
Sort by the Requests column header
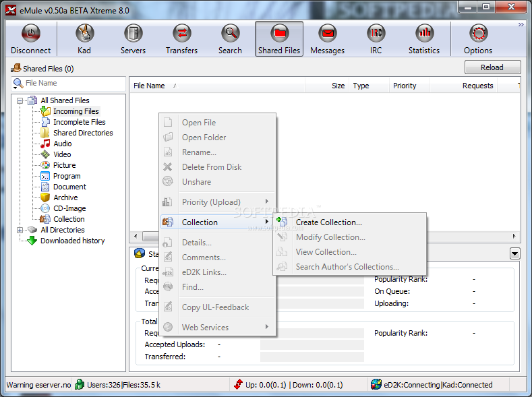(463, 86)
